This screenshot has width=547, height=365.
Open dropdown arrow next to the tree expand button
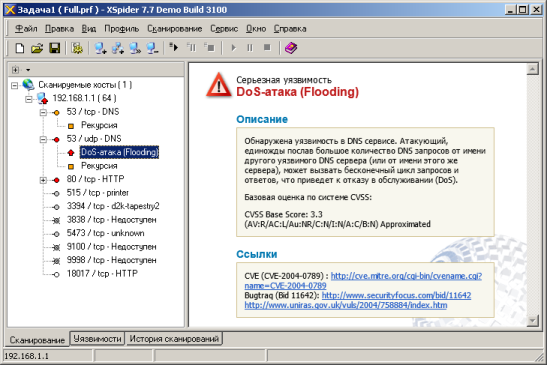tap(28, 70)
